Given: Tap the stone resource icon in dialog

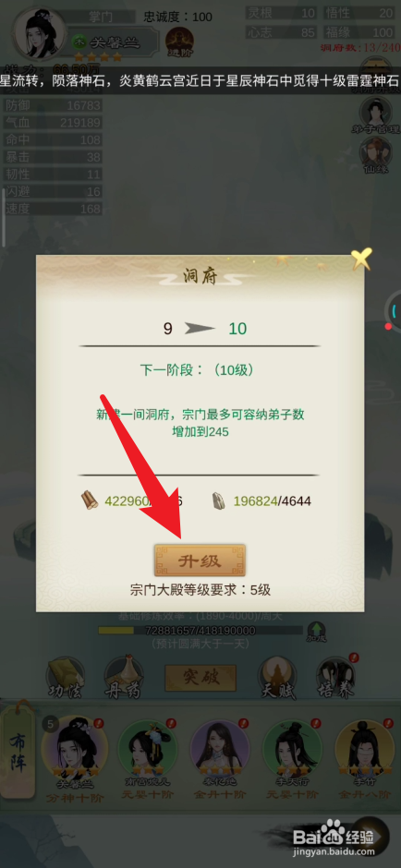Looking at the screenshot, I should 219,501.
